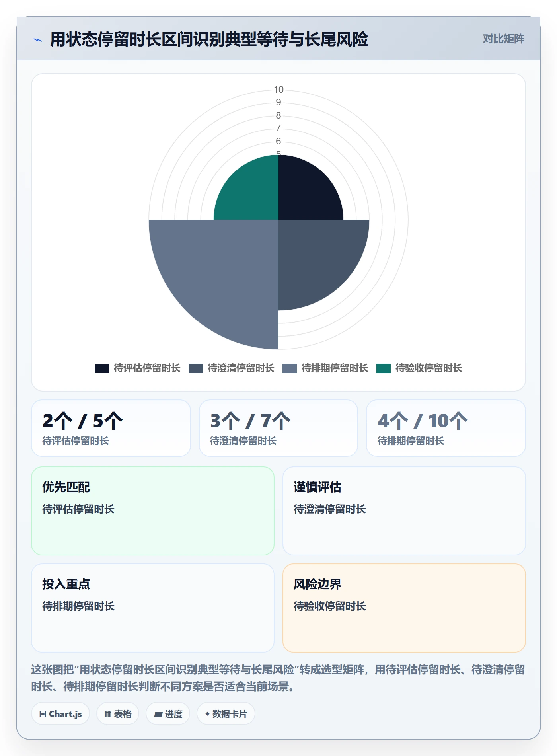Click 待评估停留时长 text in 优先匹配 card
The height and width of the screenshot is (756, 557).
point(78,509)
